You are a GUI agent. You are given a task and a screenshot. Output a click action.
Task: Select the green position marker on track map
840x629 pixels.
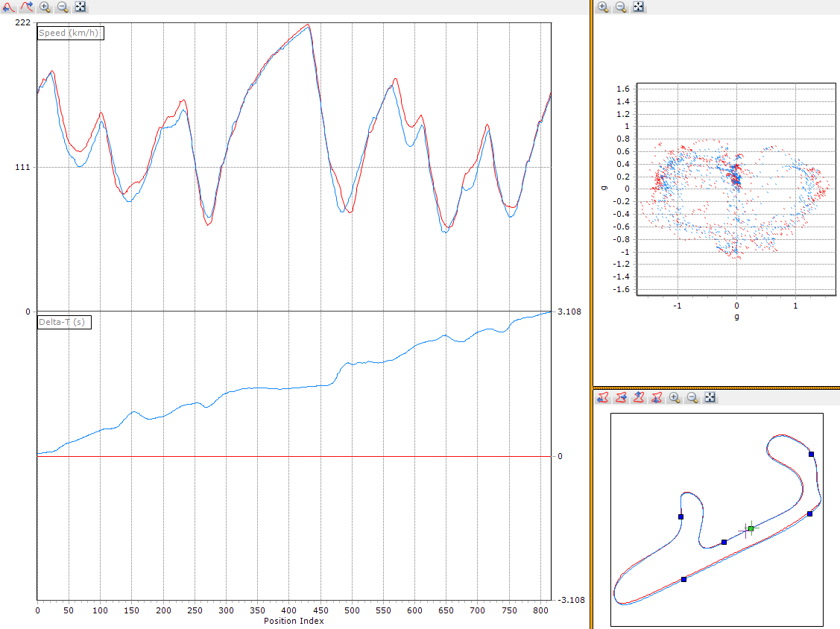pos(751,529)
